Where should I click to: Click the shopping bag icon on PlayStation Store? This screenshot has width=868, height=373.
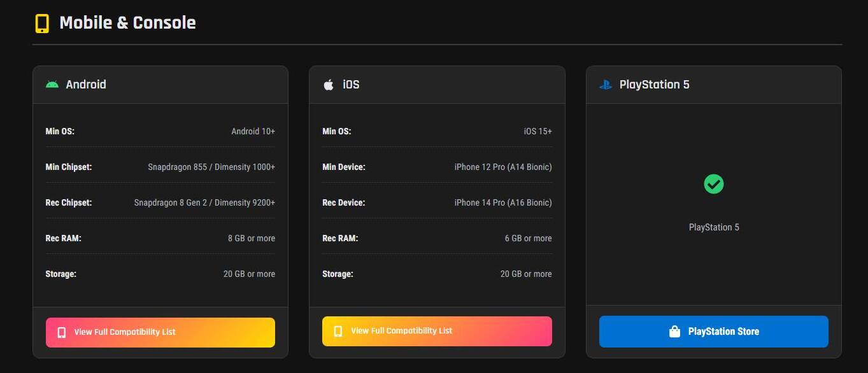[x=674, y=332]
